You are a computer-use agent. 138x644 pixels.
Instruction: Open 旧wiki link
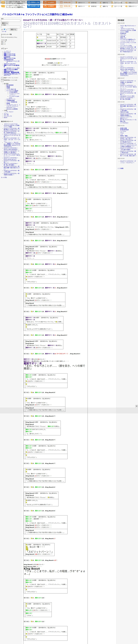click(5, 118)
